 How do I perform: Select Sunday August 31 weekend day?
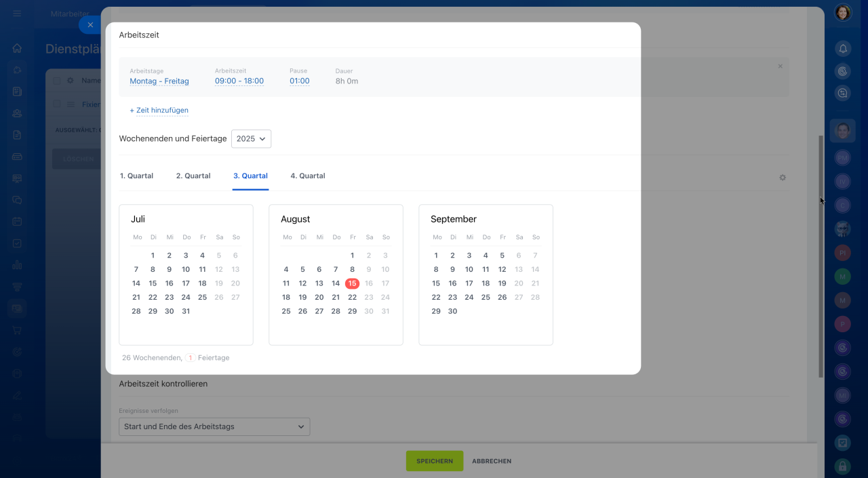385,311
